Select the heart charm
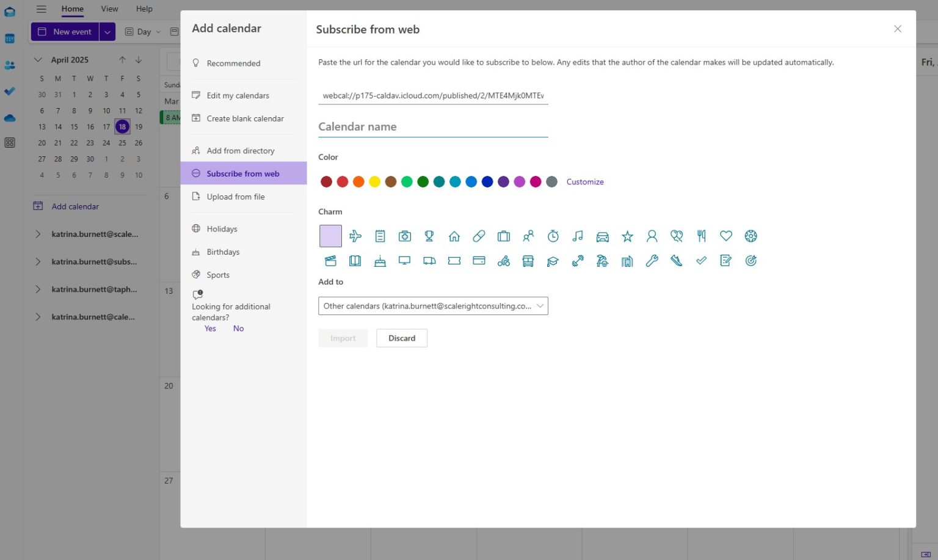Image resolution: width=938 pixels, height=560 pixels. coord(725,236)
